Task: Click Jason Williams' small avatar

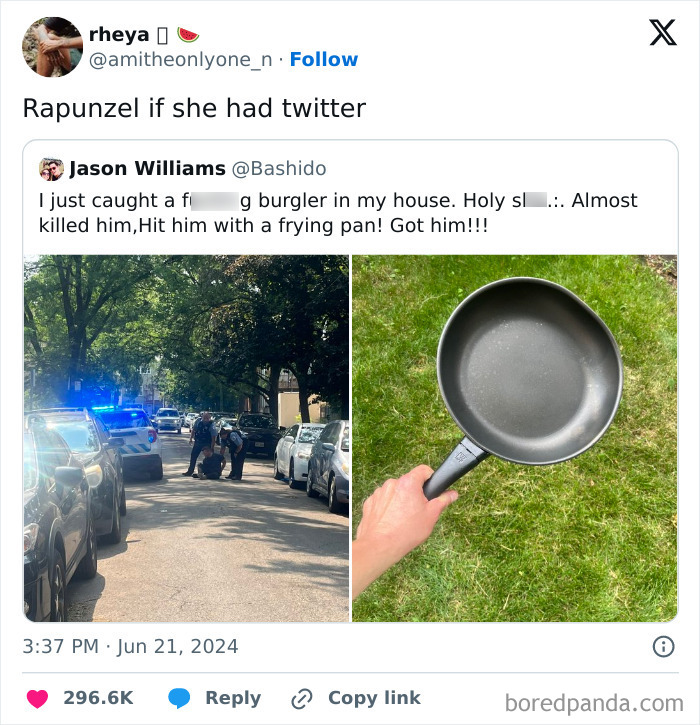Action: (51, 169)
